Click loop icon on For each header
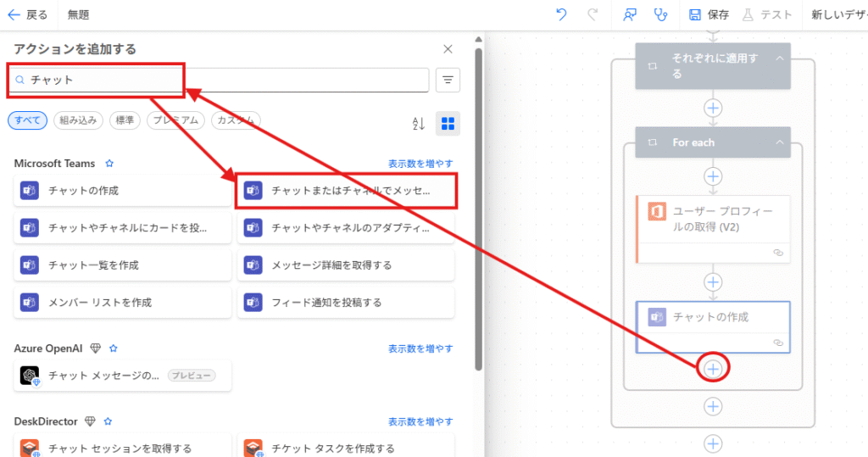 click(653, 142)
